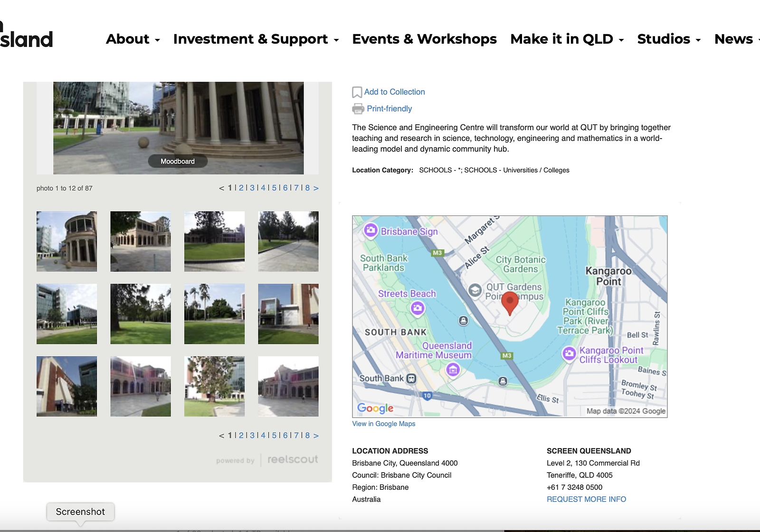Click the Queensland Maritime Museum marker icon
The image size is (760, 532).
[x=453, y=369]
